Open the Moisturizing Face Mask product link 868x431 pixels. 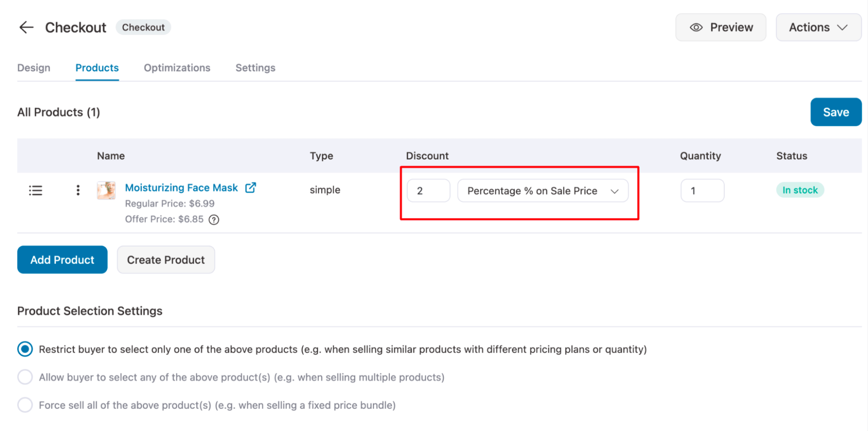[181, 188]
